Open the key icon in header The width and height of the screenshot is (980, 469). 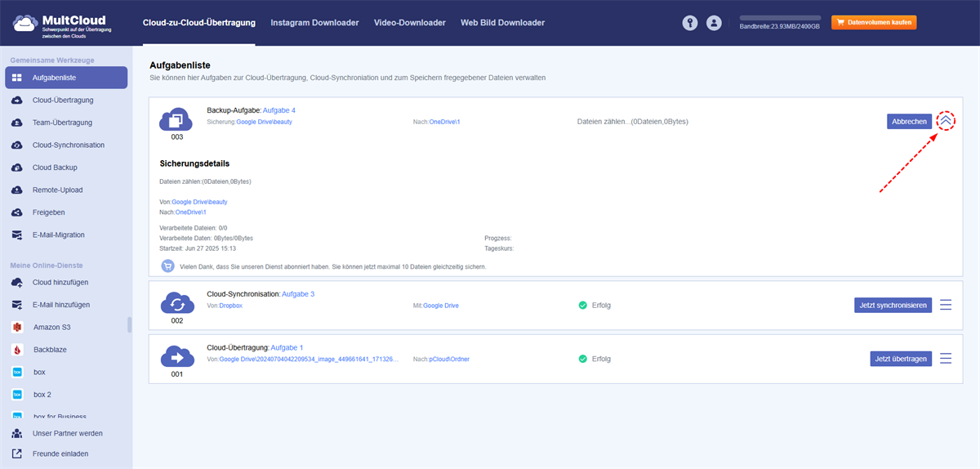click(x=690, y=23)
